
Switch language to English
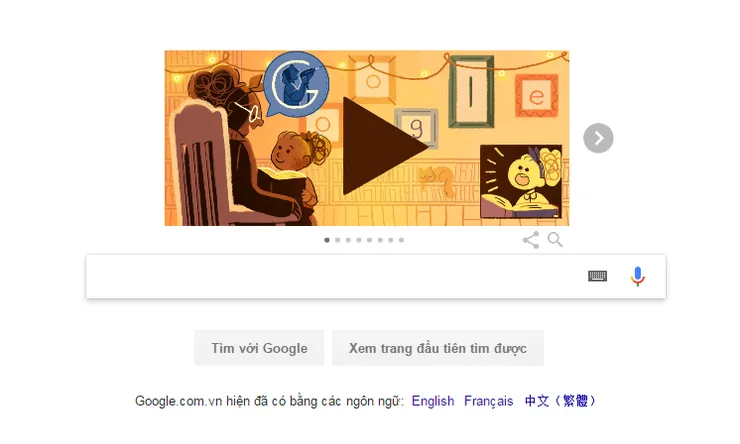pyautogui.click(x=433, y=401)
